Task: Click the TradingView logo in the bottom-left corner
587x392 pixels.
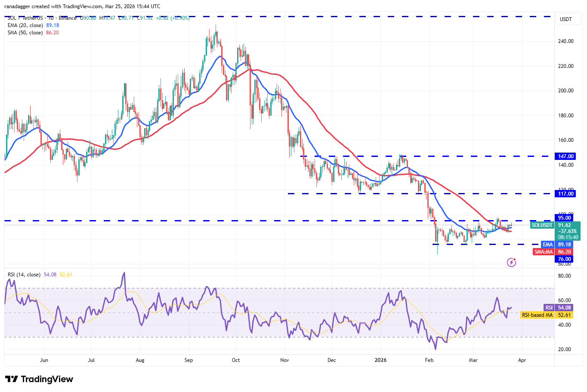Action: coord(39,380)
